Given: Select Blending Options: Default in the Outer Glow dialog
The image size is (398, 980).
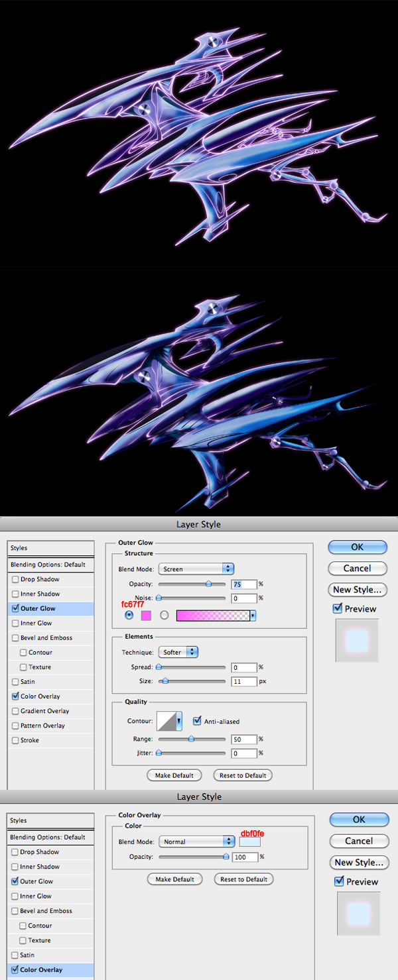Looking at the screenshot, I should 52,565.
